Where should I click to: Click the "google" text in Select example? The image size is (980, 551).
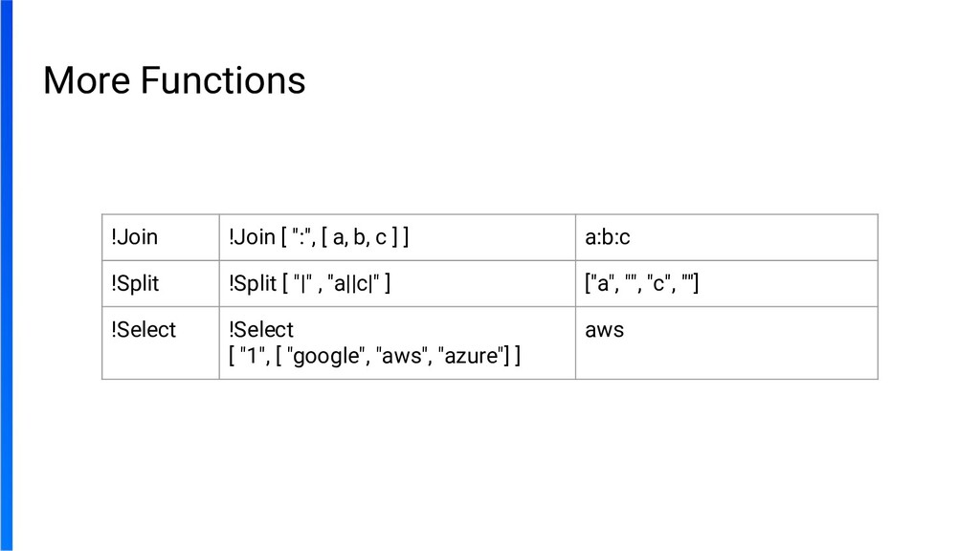tap(328, 357)
